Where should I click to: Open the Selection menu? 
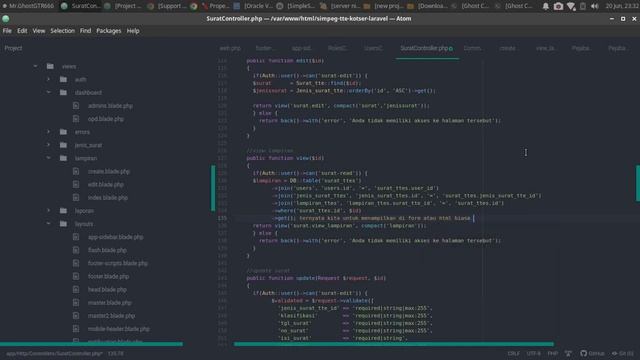pyautogui.click(x=62, y=31)
